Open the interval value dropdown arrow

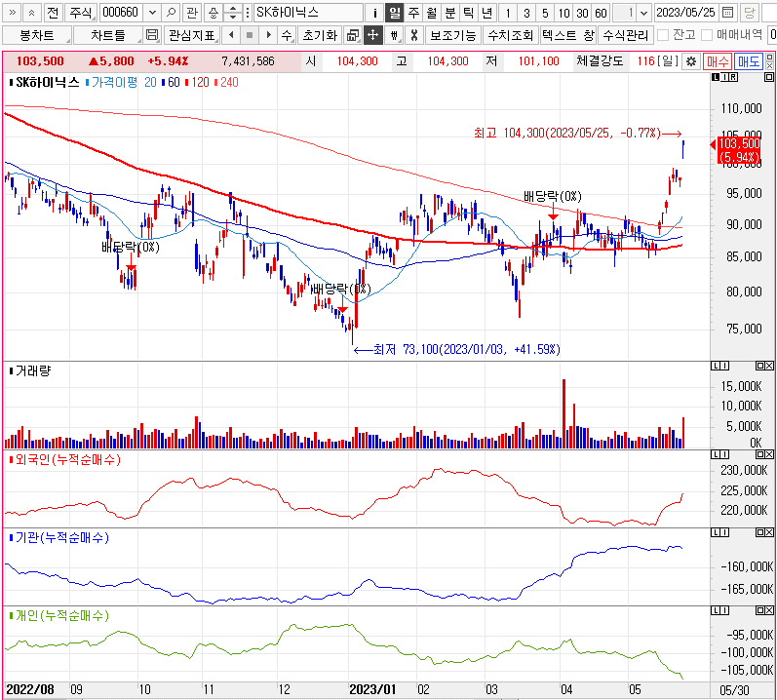[x=643, y=13]
